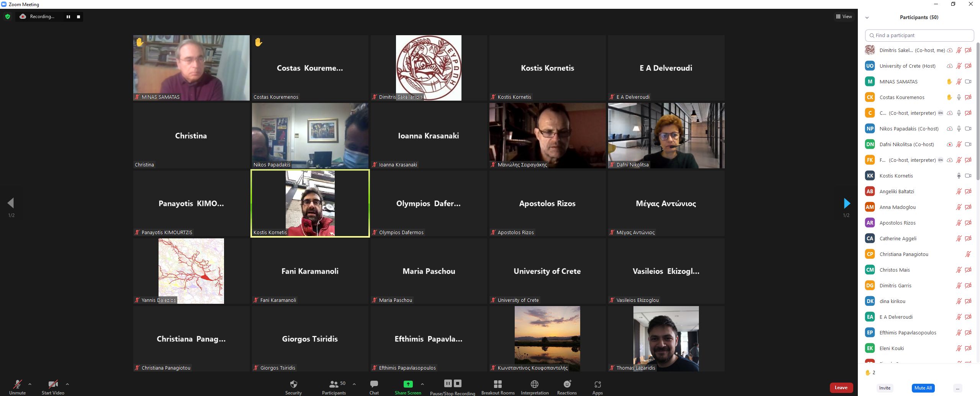Click the green encryption shield icon
The width and height of the screenshot is (980, 396).
(x=8, y=16)
